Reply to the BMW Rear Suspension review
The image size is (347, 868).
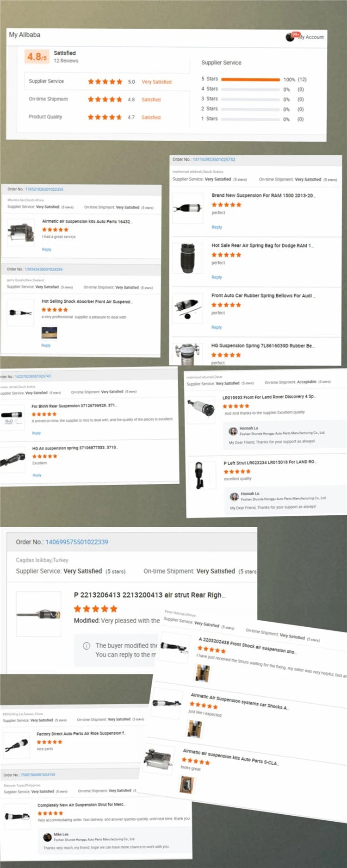pyautogui.click(x=37, y=433)
